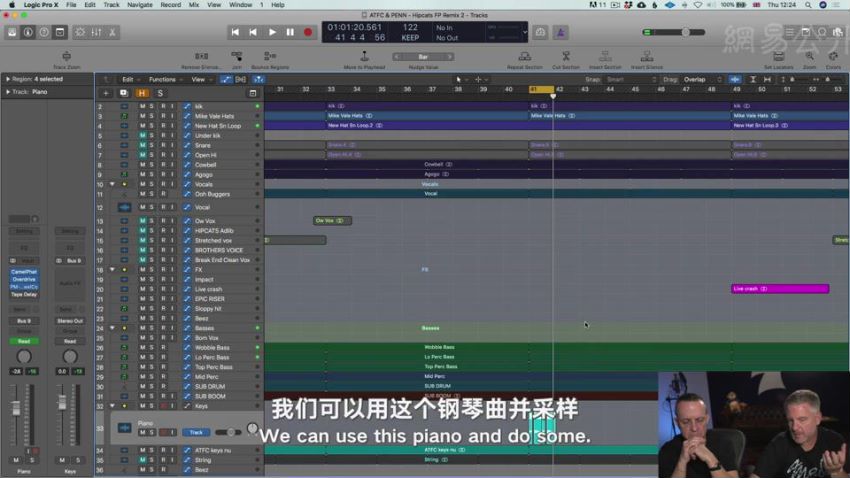Toggle the purple Metronome icon

pos(561,33)
